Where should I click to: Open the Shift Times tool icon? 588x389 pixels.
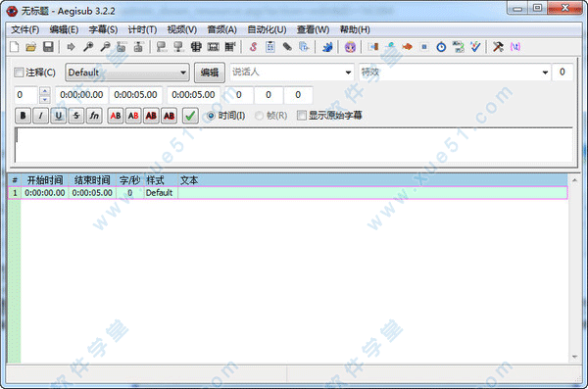[373, 47]
